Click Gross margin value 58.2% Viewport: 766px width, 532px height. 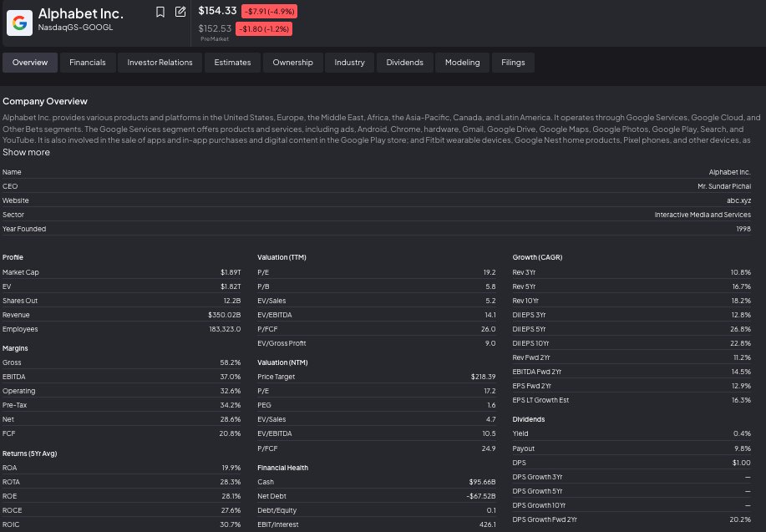[230, 362]
